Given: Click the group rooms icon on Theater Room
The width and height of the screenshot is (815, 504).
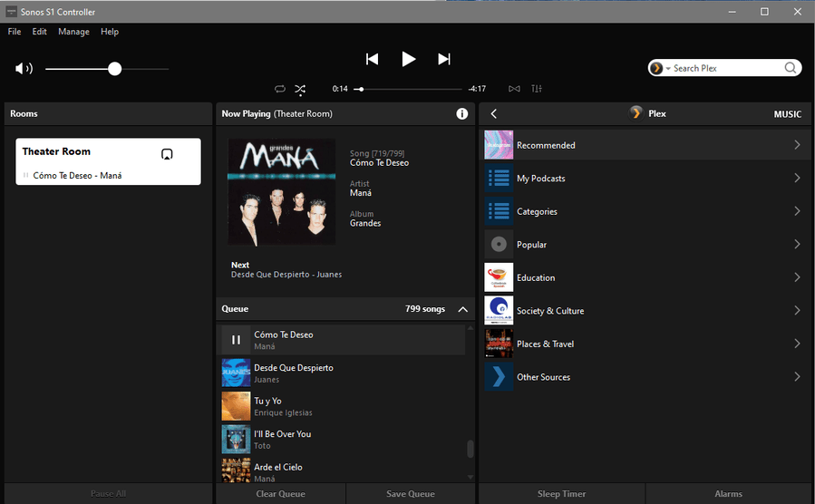Looking at the screenshot, I should [x=167, y=154].
